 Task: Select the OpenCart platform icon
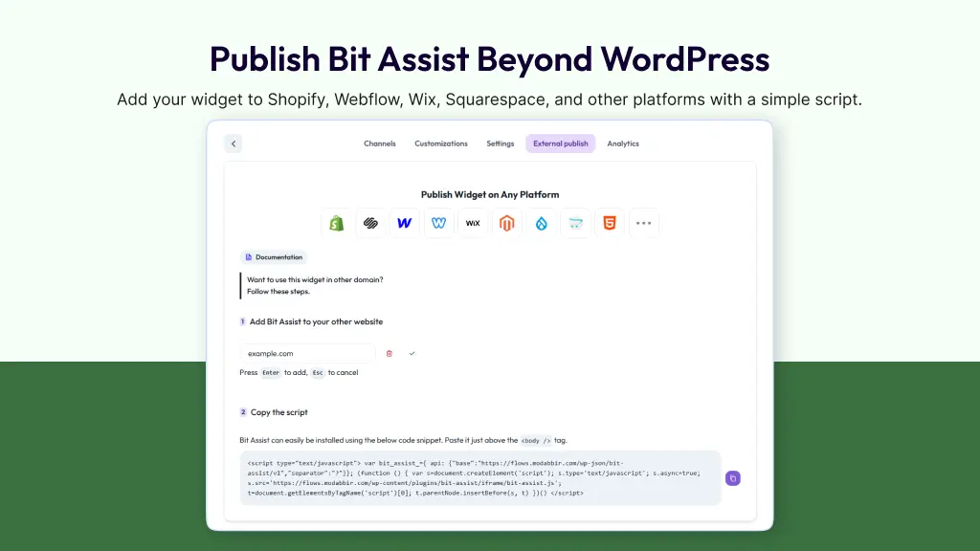575,223
